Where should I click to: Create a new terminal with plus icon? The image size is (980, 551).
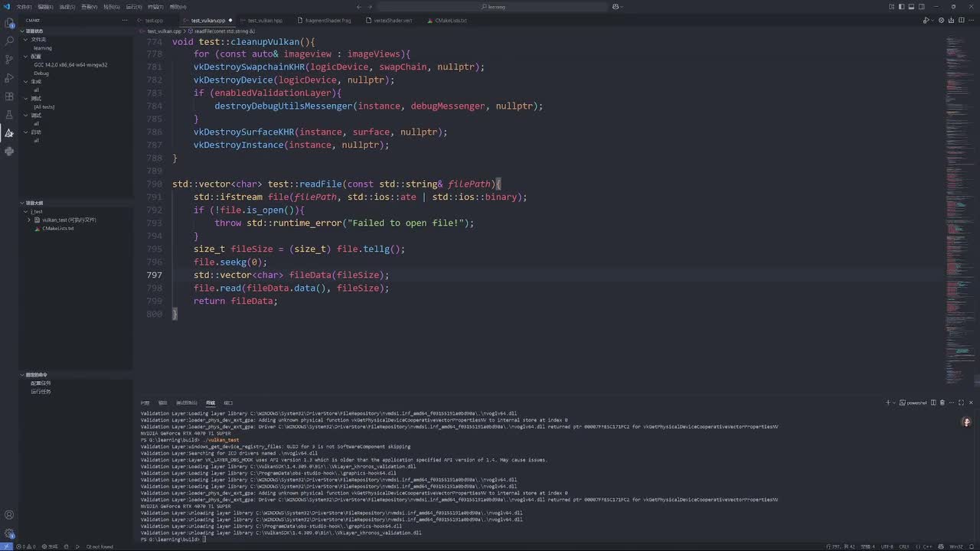coord(888,403)
